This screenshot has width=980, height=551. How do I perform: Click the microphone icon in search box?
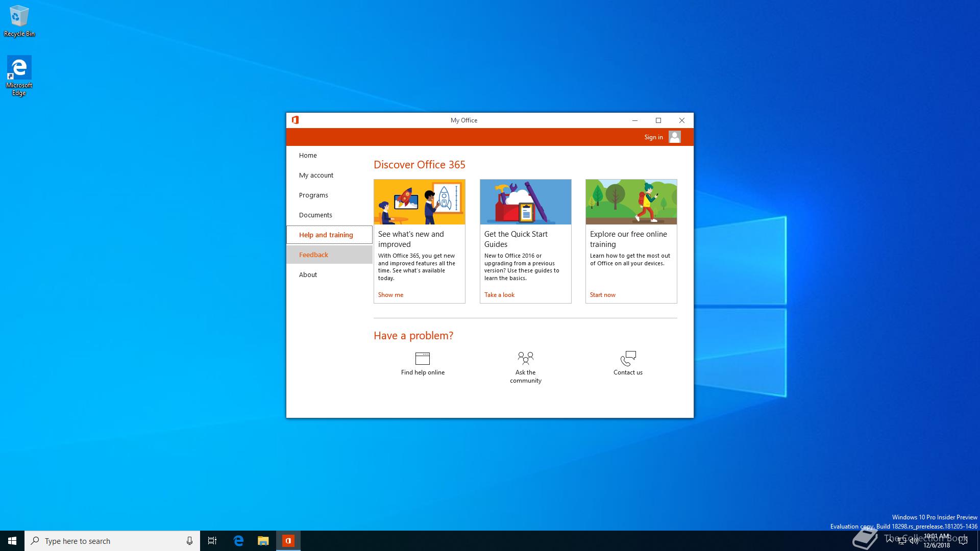(x=189, y=541)
